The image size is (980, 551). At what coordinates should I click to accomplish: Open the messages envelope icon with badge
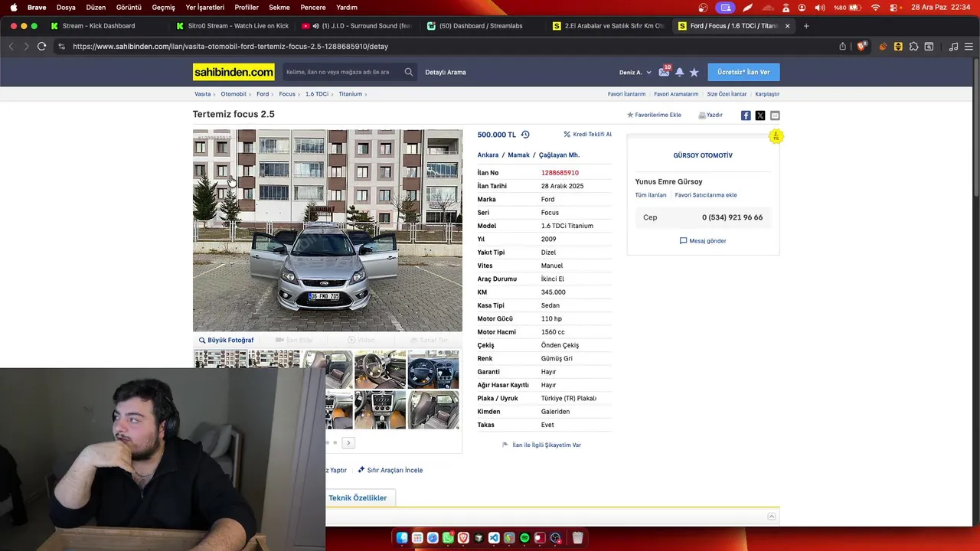pos(664,72)
